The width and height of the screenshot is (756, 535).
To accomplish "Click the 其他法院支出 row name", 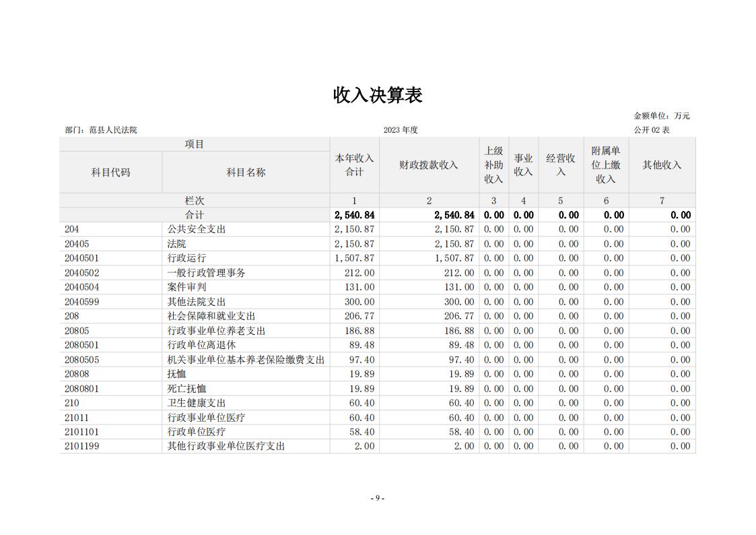I will click(x=196, y=301).
